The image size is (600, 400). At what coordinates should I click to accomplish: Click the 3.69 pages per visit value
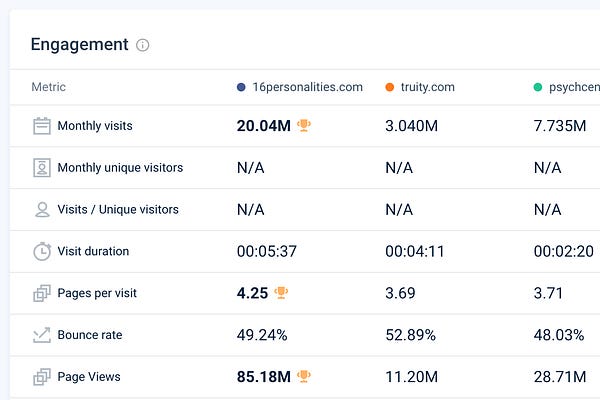tap(400, 293)
